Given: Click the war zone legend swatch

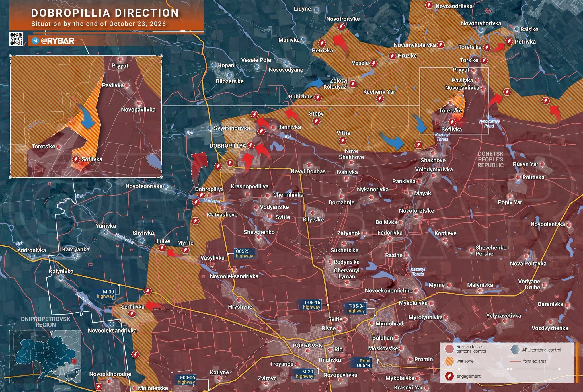Looking at the screenshot, I should pos(449,361).
